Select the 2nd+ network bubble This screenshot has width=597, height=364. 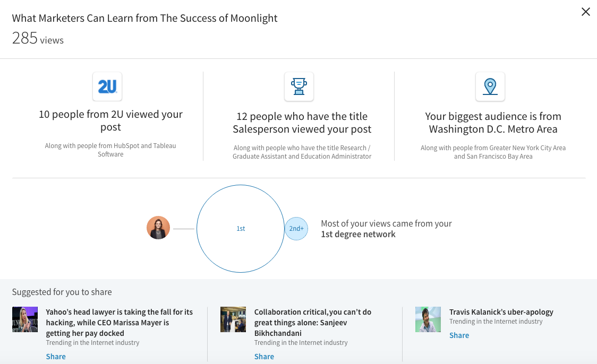296,229
